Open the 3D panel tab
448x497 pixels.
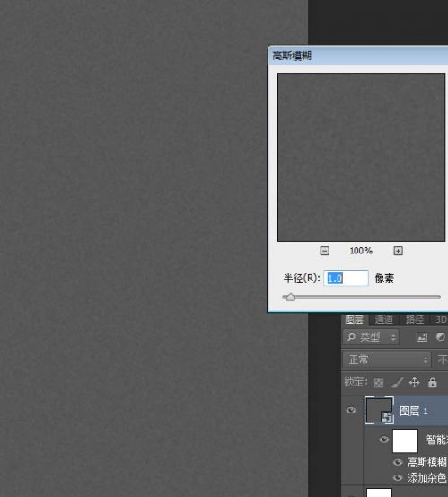point(441,320)
